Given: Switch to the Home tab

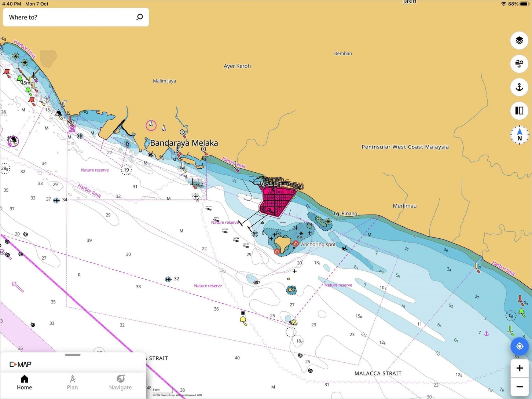Looking at the screenshot, I should 24,382.
